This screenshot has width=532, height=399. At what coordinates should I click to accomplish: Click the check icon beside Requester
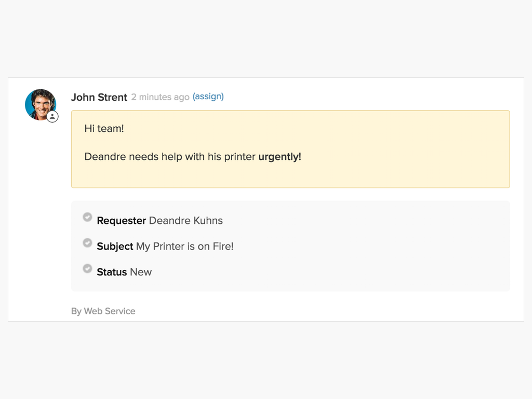click(x=87, y=217)
